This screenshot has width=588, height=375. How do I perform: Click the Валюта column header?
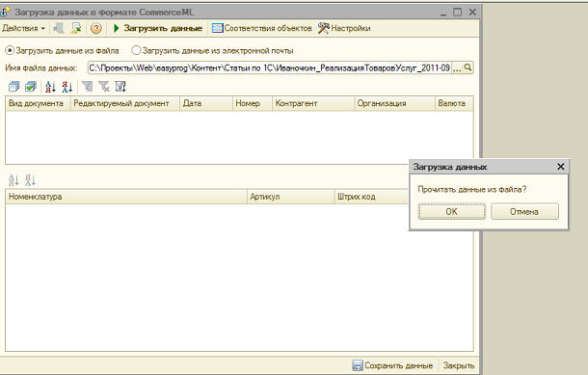pyautogui.click(x=454, y=103)
